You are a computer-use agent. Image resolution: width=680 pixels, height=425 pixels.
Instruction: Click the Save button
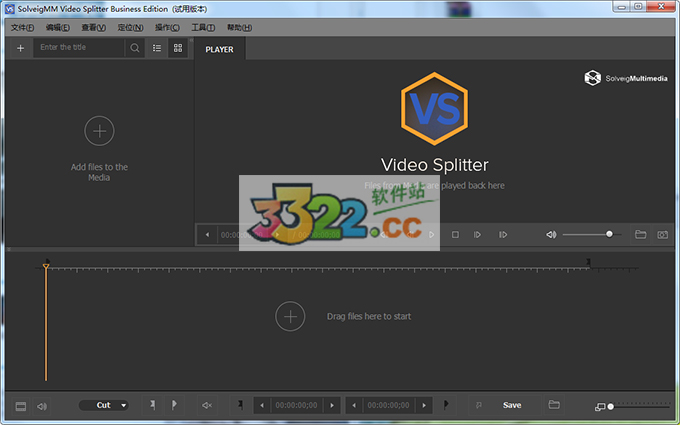point(512,405)
